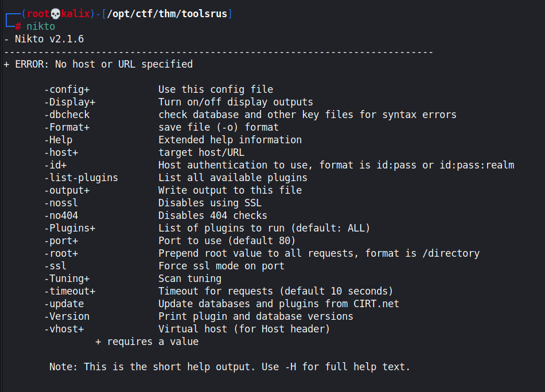Select the -config+ option text
This screenshot has height=392, width=545.
point(67,89)
